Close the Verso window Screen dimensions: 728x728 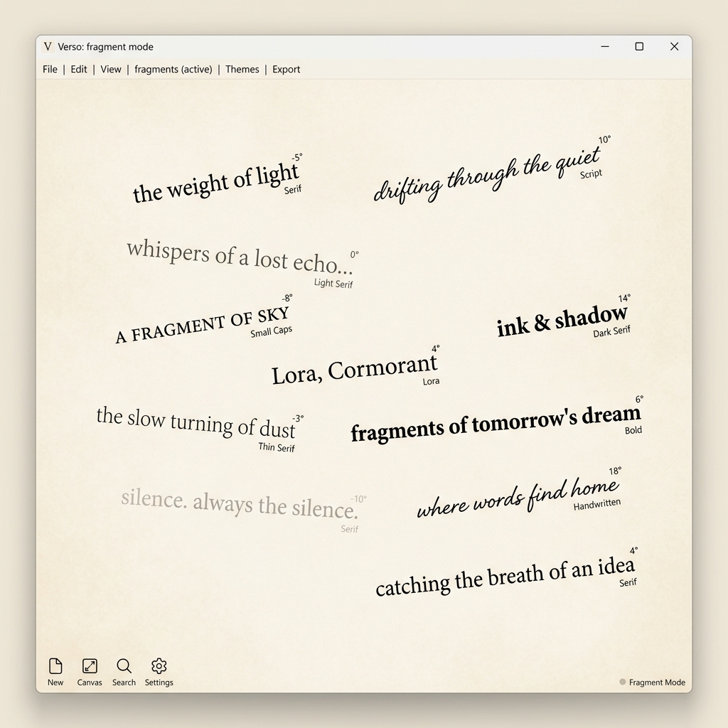(674, 46)
